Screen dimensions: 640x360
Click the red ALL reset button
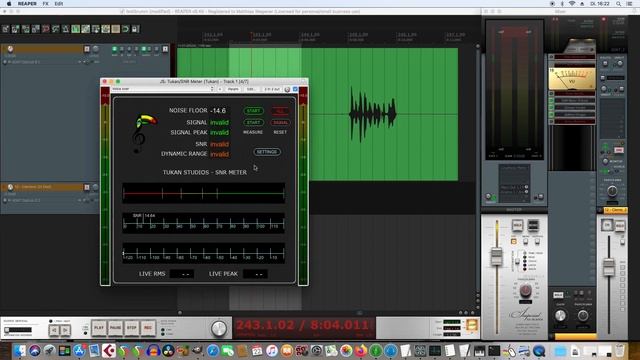click(280, 111)
